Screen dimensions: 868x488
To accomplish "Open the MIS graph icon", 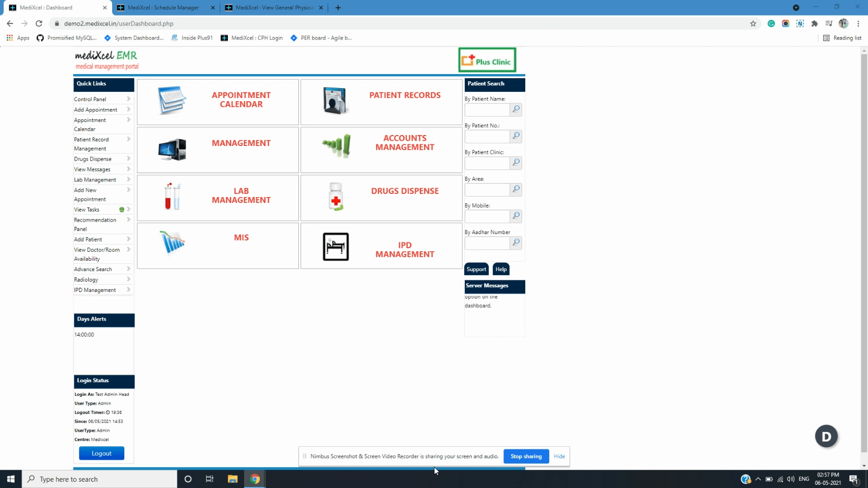I will tap(172, 242).
